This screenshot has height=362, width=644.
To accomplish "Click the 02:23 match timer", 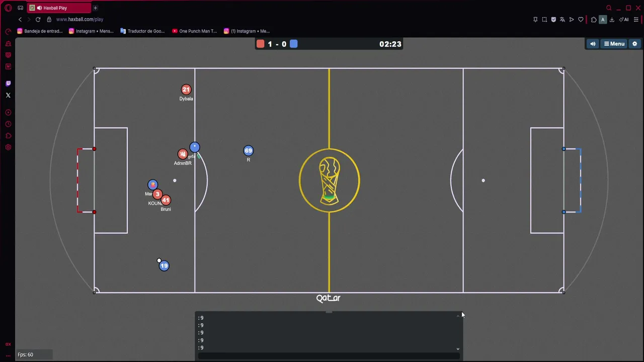I will (x=390, y=44).
